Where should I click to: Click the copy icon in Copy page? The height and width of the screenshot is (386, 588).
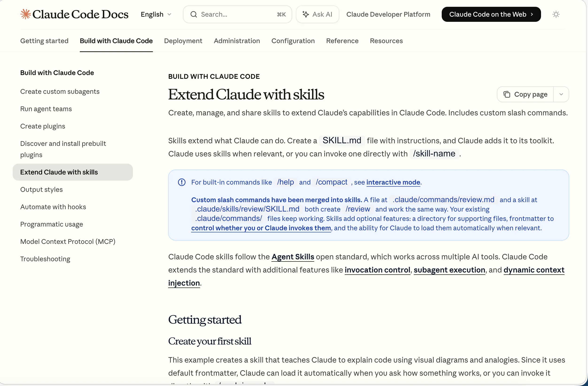[507, 94]
